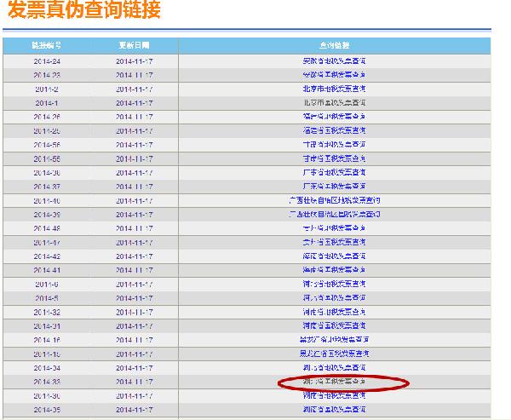511x420 pixels.
Task: Click the 链接编号 column header
Action: tap(47, 45)
